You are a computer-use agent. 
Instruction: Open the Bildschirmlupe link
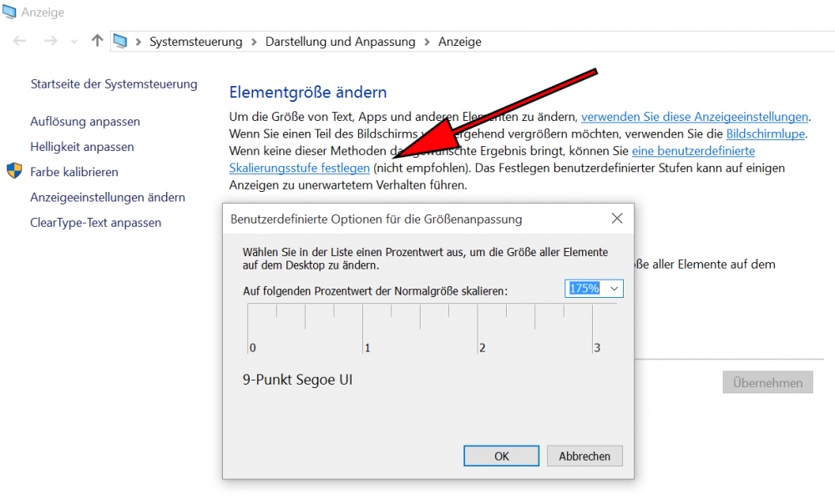point(766,134)
